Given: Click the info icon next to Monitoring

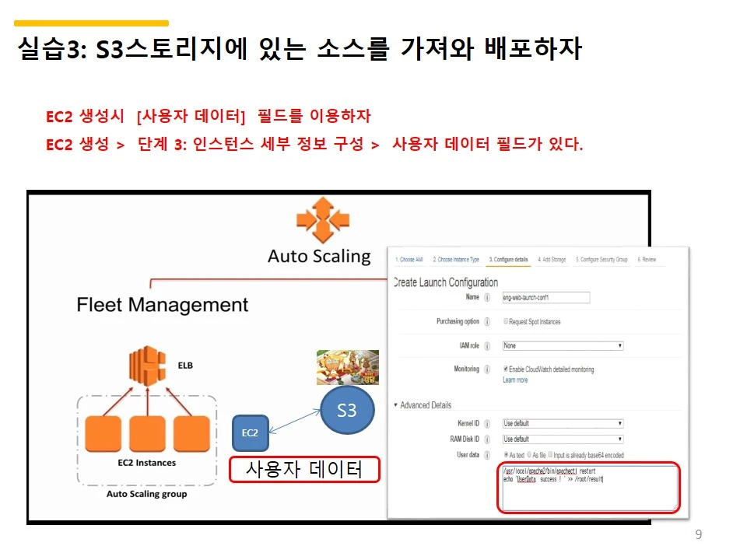Looking at the screenshot, I should click(487, 369).
